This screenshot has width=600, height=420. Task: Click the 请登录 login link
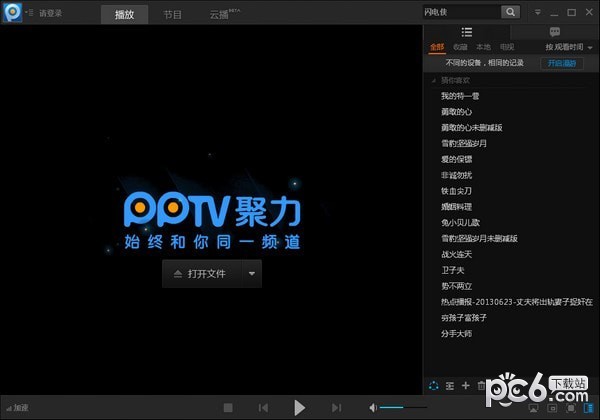coord(51,13)
